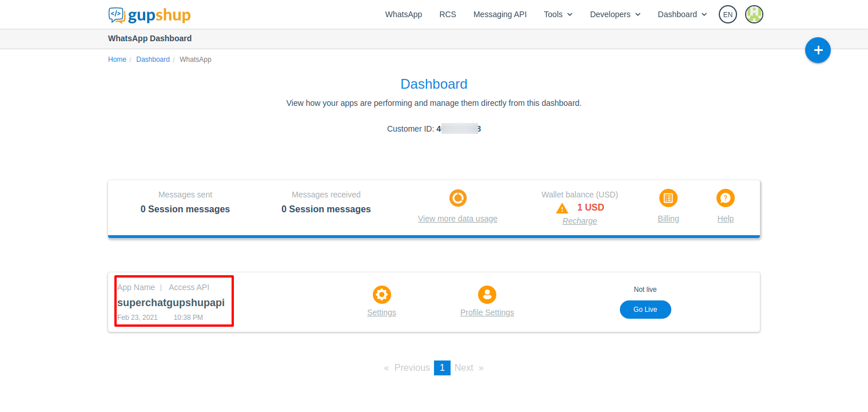Viewport: 868px width, 412px height.
Task: Click the WhatsApp Dashboard header title
Action: tap(150, 38)
